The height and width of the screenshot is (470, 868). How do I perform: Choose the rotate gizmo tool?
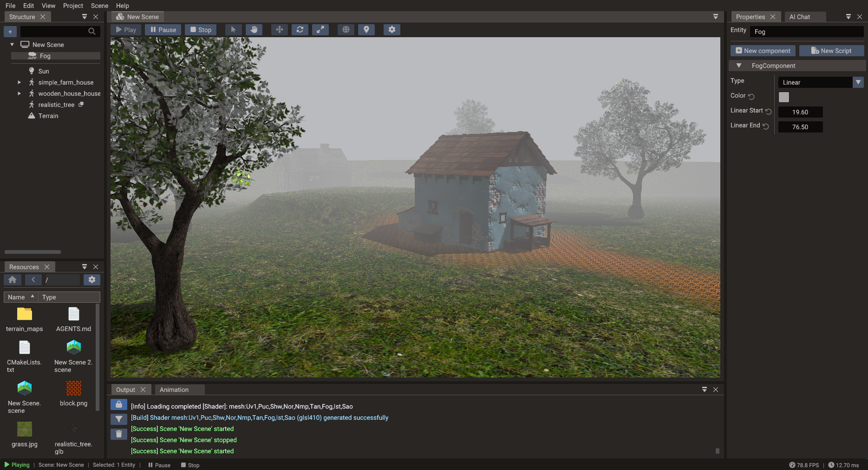coord(300,30)
